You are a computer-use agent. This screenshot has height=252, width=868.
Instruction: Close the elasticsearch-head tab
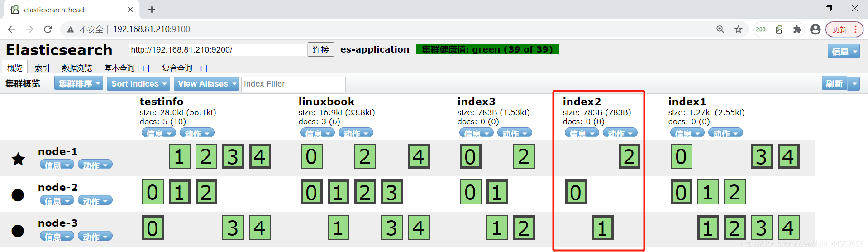pyautogui.click(x=130, y=10)
